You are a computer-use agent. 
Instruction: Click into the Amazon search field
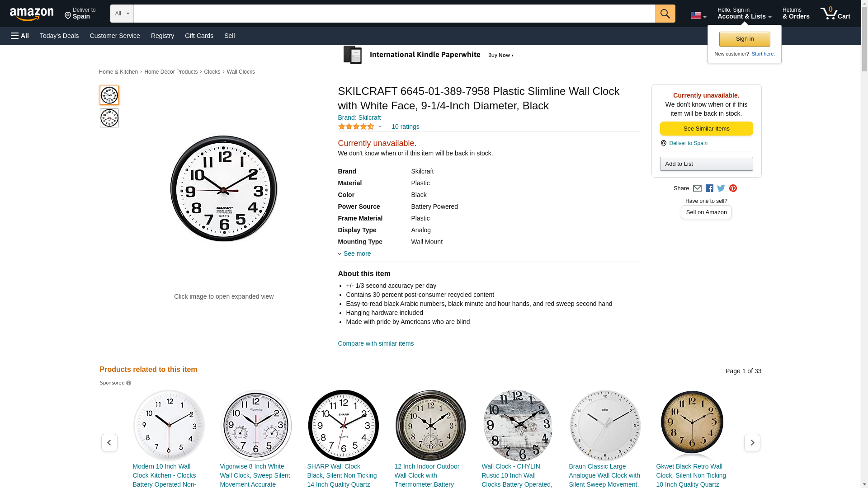point(394,14)
